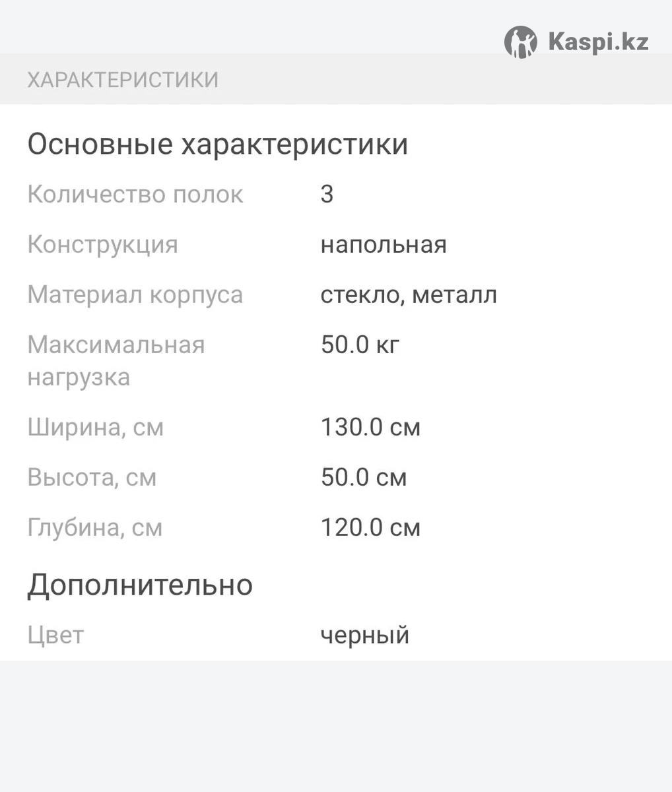Click the Ширина, см label
Image resolution: width=672 pixels, height=792 pixels.
[96, 428]
